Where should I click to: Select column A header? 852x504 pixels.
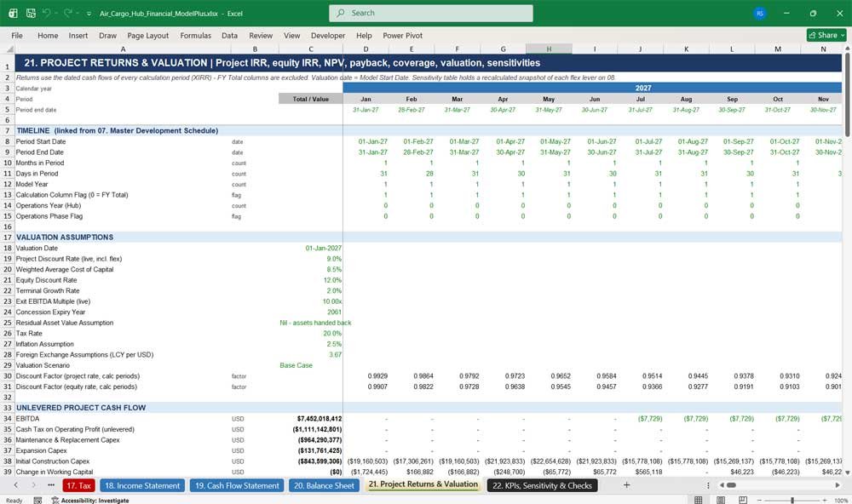tap(123, 49)
